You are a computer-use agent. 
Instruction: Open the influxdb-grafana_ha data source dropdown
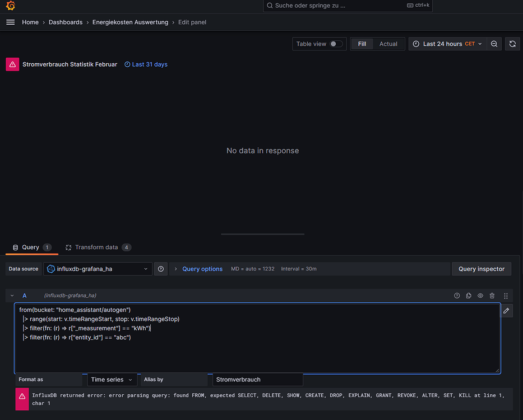(x=98, y=269)
